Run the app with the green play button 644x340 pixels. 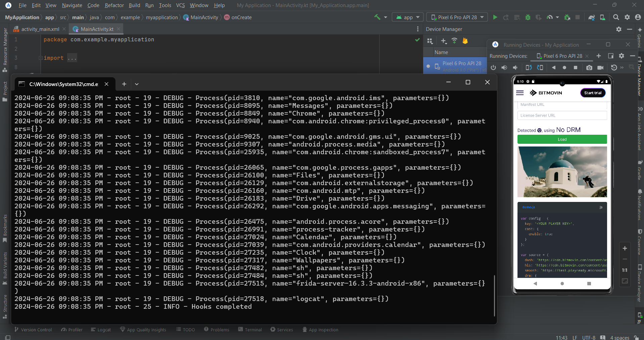[495, 17]
